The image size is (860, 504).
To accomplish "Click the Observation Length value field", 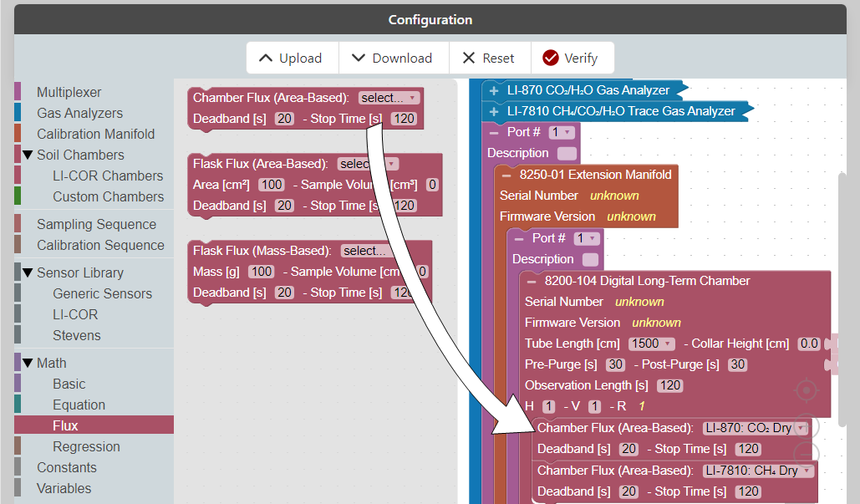I will pyautogui.click(x=670, y=385).
